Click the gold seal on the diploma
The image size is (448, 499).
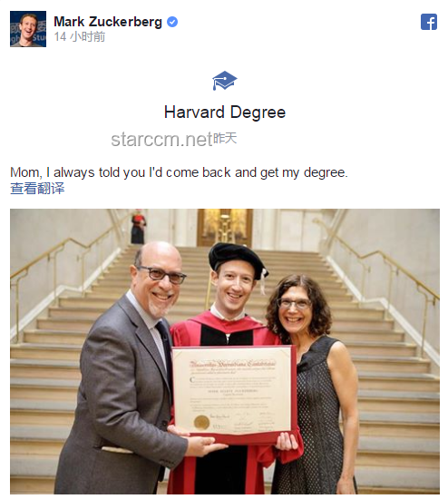coord(201,422)
